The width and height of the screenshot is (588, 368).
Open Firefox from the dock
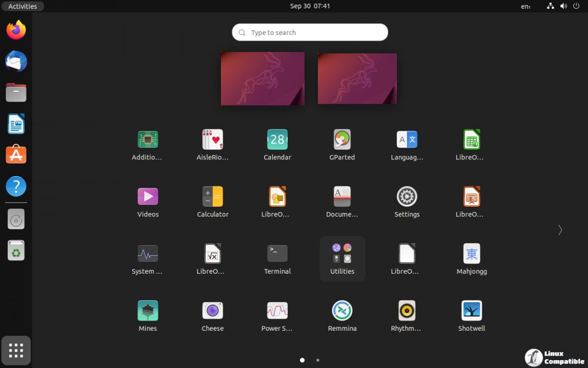[16, 30]
